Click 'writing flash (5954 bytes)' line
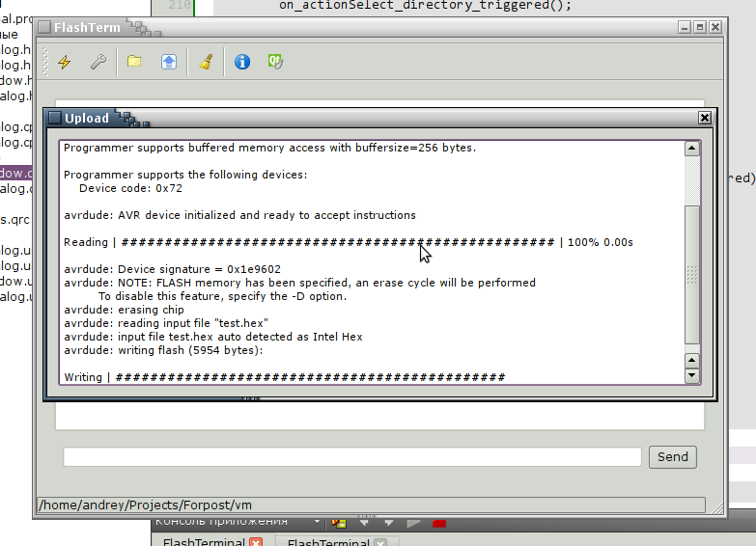Image resolution: width=756 pixels, height=546 pixels. [163, 350]
